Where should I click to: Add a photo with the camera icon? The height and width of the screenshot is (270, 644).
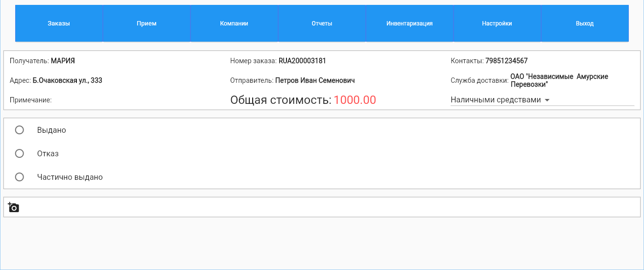point(14,207)
